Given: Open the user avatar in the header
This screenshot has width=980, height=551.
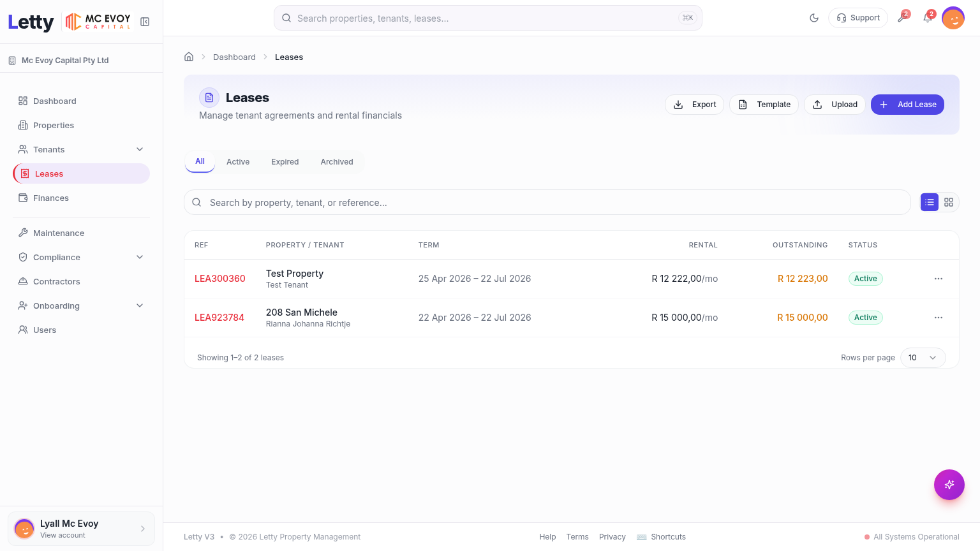Looking at the screenshot, I should 953,18.
